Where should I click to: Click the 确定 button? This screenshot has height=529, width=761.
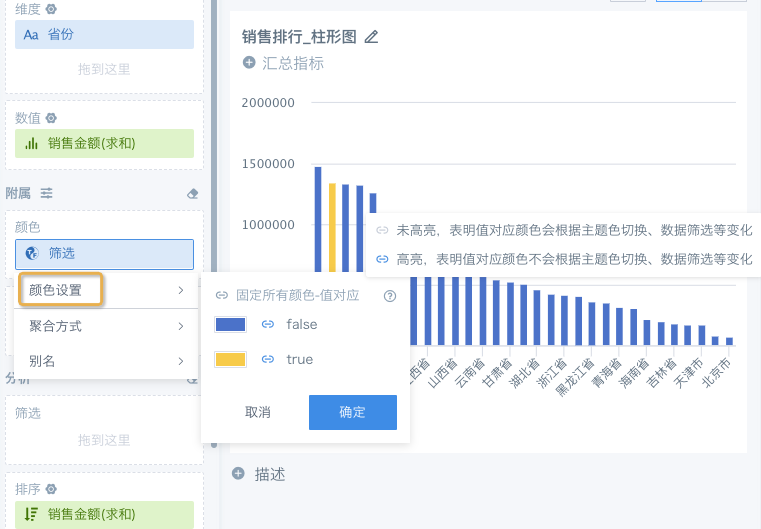(x=352, y=412)
